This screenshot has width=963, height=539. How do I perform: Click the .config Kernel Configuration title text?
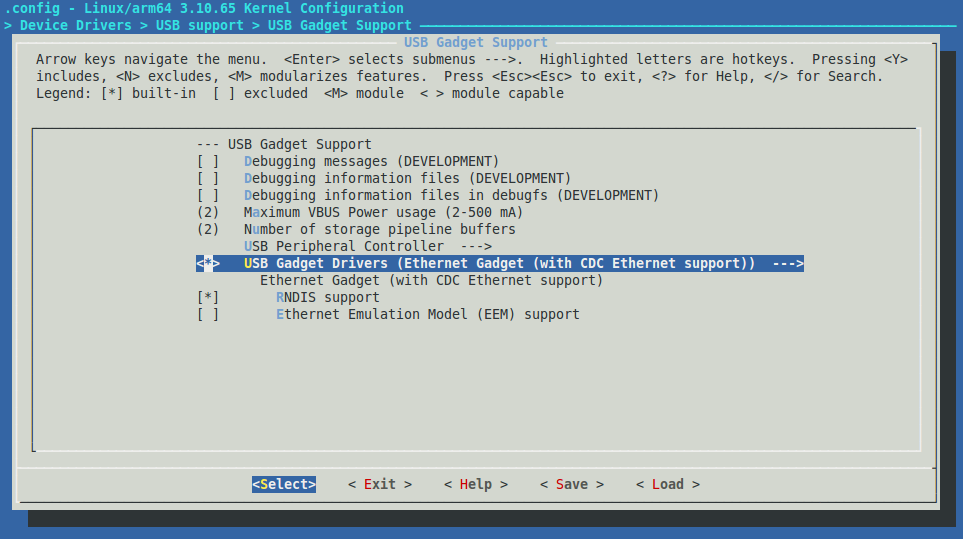pos(204,9)
